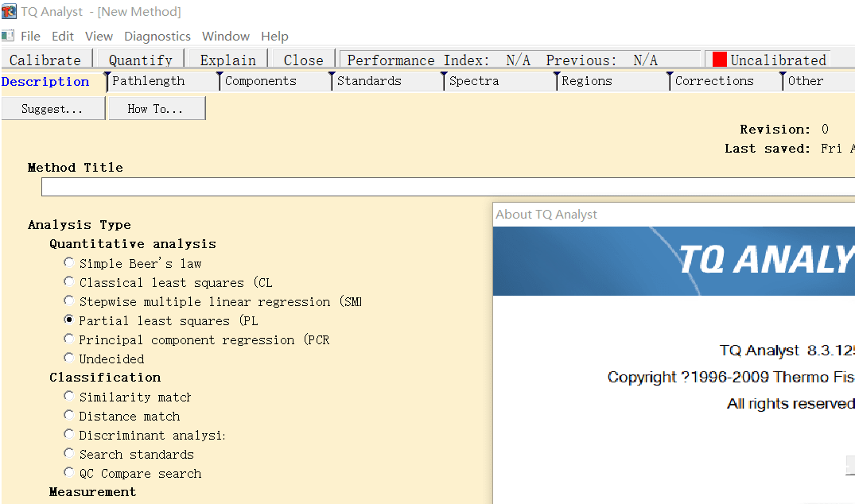Click the All rights reserved text
The height and width of the screenshot is (504, 855).
click(x=791, y=404)
